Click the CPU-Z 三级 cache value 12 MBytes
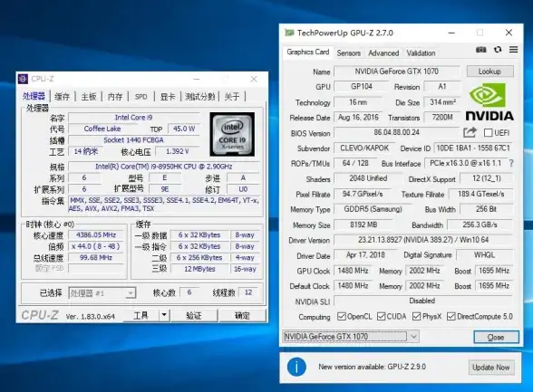 199,269
